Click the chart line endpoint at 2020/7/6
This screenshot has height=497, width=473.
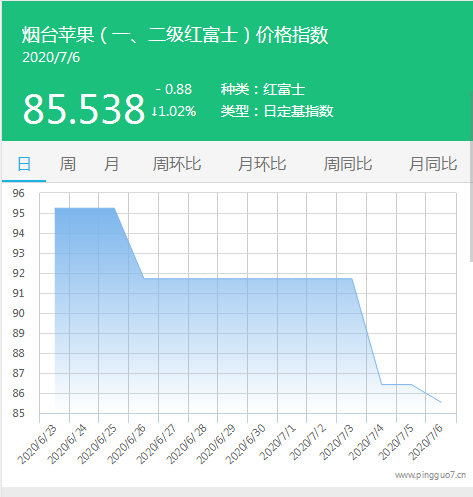pyautogui.click(x=441, y=402)
